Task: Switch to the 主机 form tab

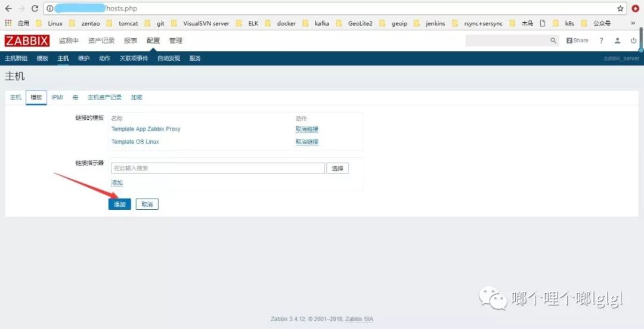Action: [16, 97]
